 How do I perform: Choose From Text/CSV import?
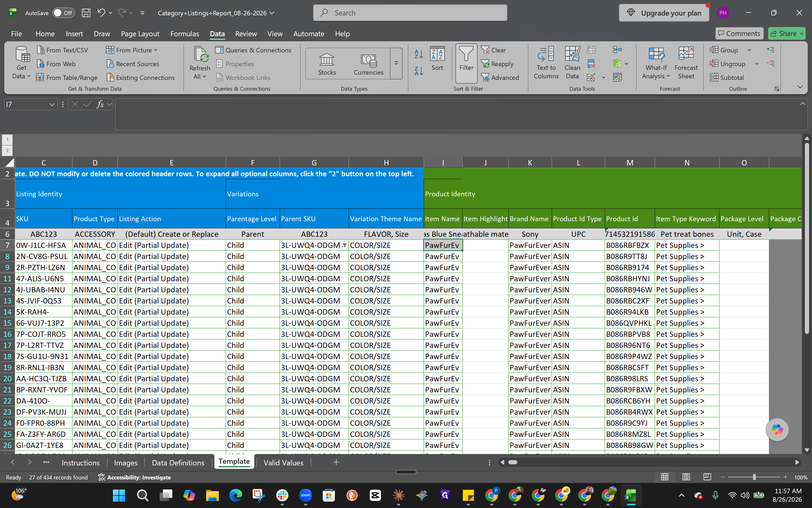[62, 50]
